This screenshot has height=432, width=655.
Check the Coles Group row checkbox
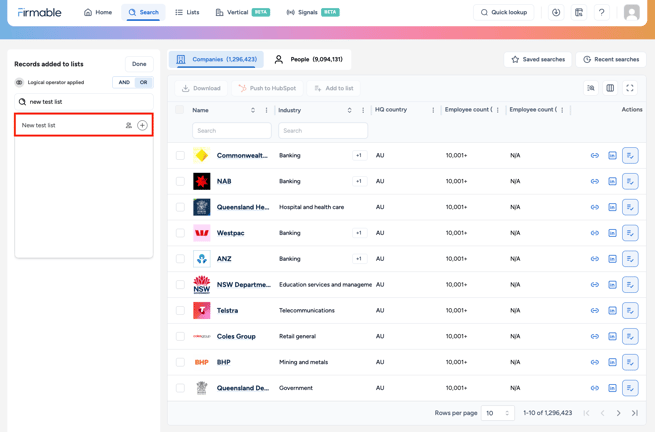180,336
